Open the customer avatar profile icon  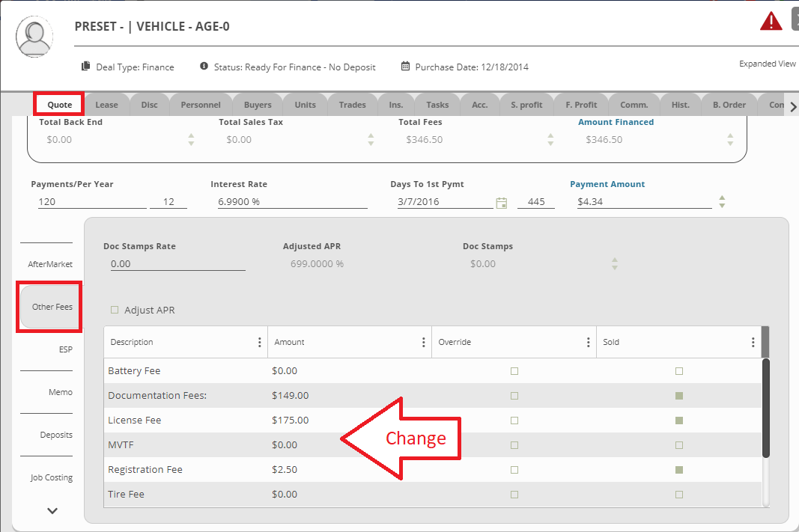[x=34, y=36]
